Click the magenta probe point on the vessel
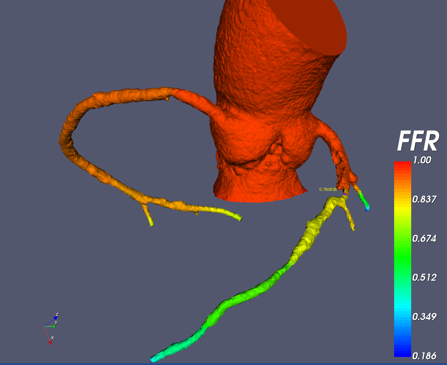This screenshot has width=447, height=365. [346, 194]
